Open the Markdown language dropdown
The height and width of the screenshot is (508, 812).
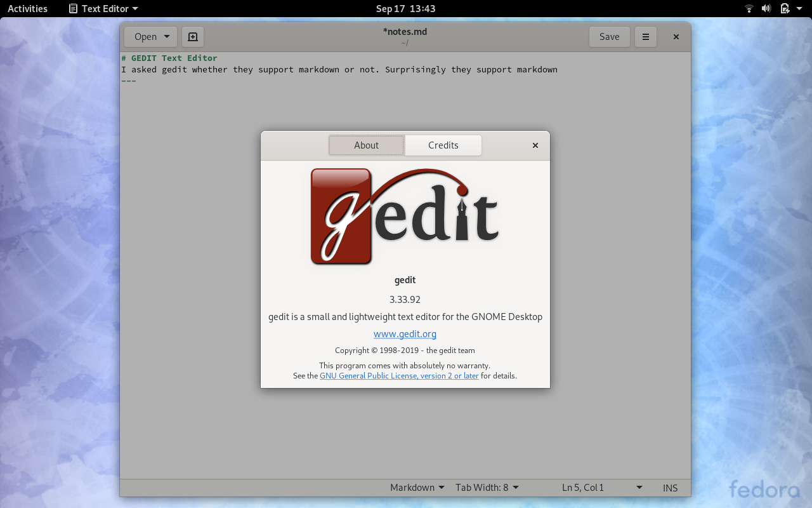(417, 488)
